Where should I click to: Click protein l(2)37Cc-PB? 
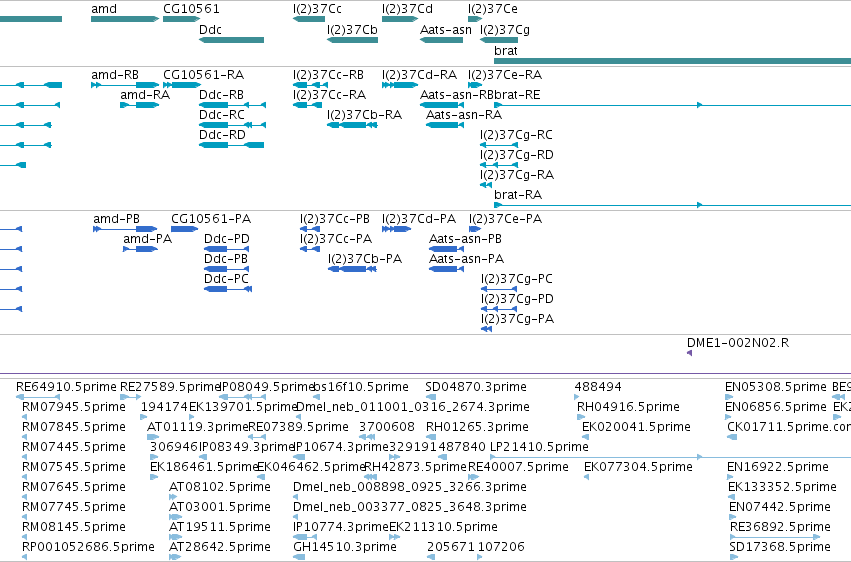click(310, 229)
